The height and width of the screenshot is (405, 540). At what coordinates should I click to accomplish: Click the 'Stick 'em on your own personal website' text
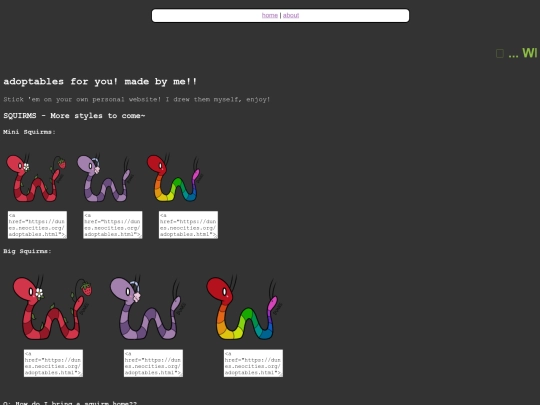[82, 100]
